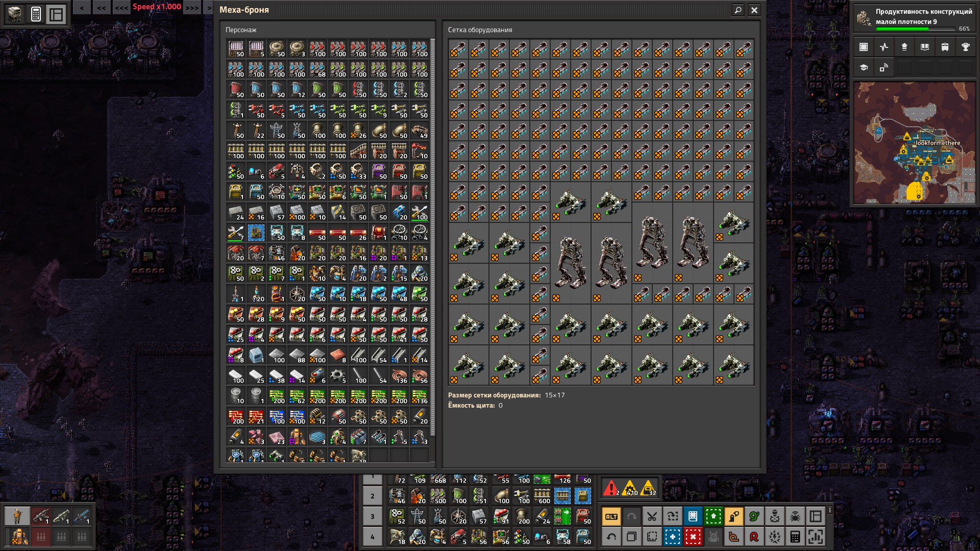Expand shortcut bar options via three dots
Viewport: 980px width, 551px height.
tap(830, 511)
